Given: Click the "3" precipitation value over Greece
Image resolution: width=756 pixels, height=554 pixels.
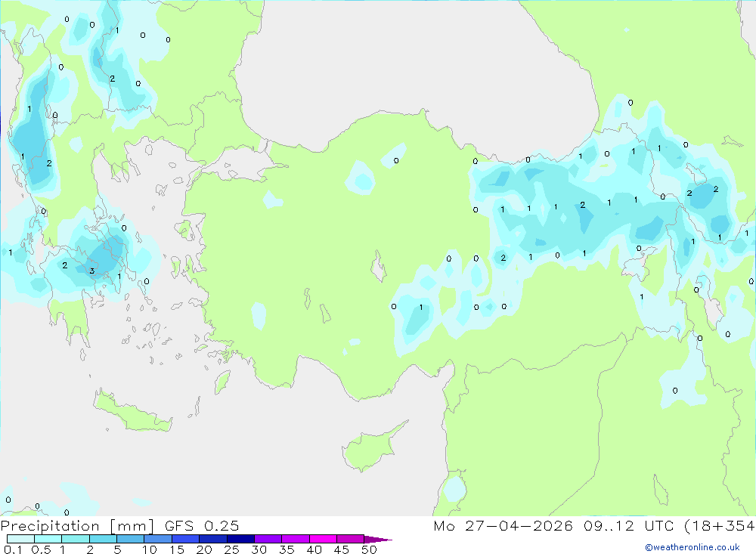Looking at the screenshot, I should coord(92,271).
